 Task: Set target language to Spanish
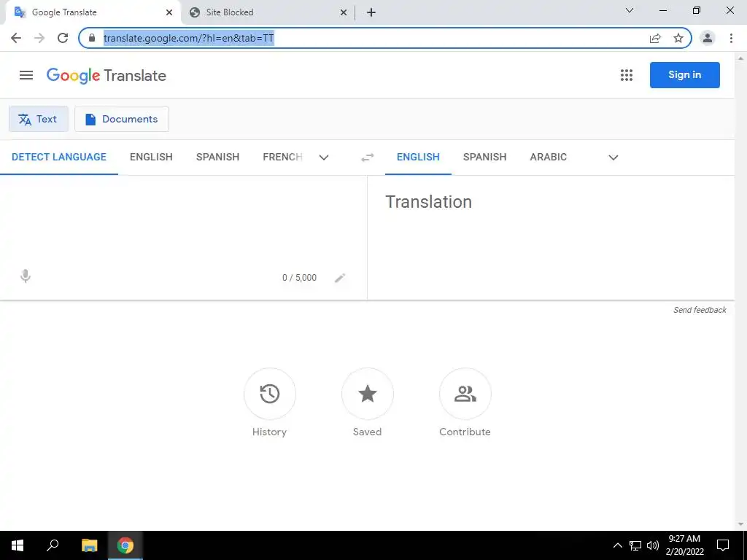484,157
